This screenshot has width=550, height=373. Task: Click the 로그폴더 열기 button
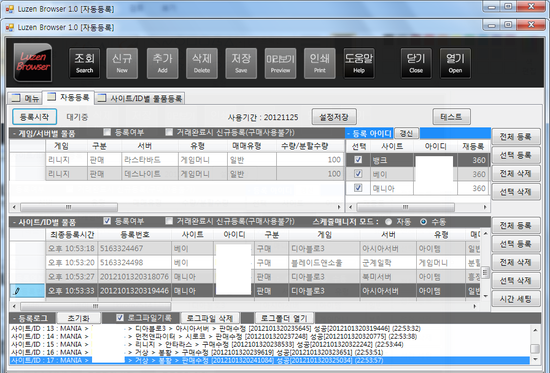(x=284, y=318)
